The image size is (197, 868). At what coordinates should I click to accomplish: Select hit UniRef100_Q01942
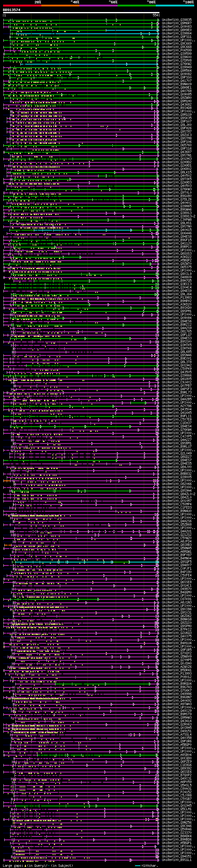[x=177, y=365]
